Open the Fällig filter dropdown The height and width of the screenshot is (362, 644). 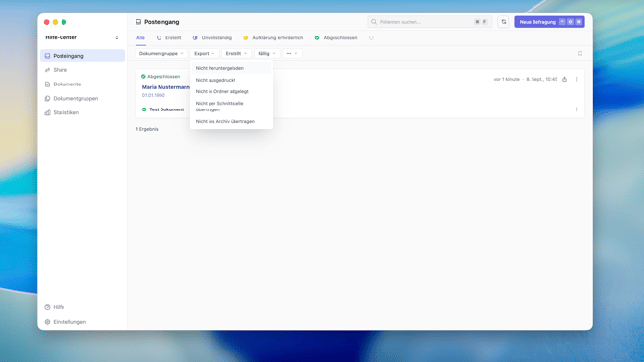[266, 54]
